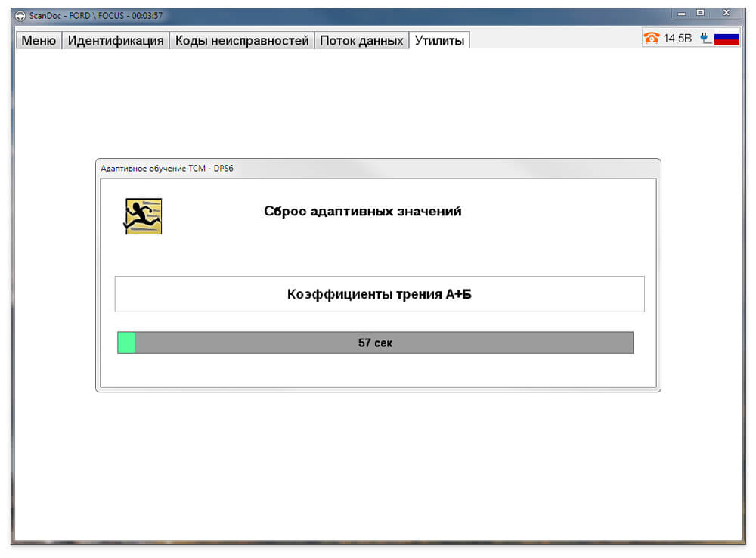
Task: Open the Меню tab
Action: point(39,41)
